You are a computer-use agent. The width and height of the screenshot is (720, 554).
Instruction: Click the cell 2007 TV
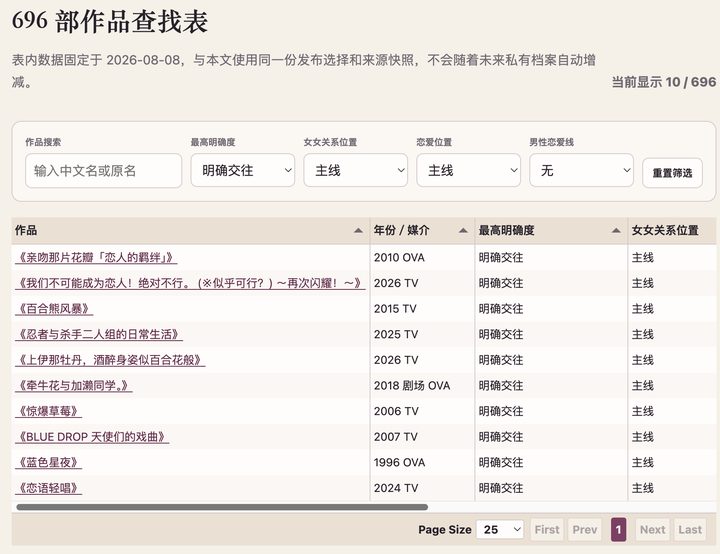click(422, 437)
